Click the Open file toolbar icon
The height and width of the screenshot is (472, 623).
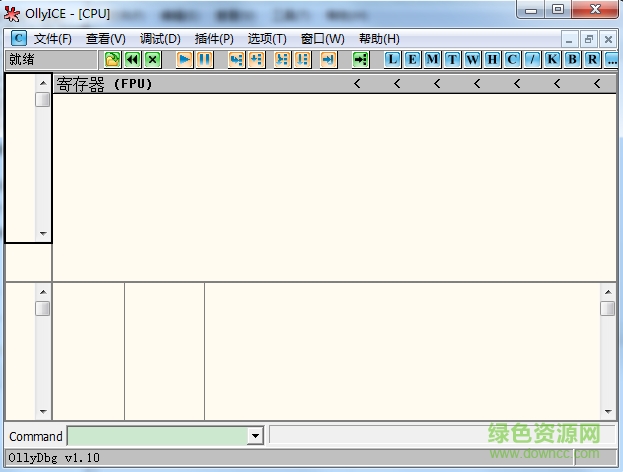coord(112,60)
